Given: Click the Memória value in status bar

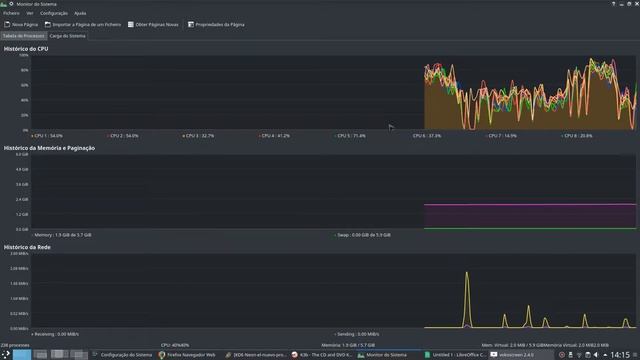Looking at the screenshot, I should pyautogui.click(x=348, y=345).
